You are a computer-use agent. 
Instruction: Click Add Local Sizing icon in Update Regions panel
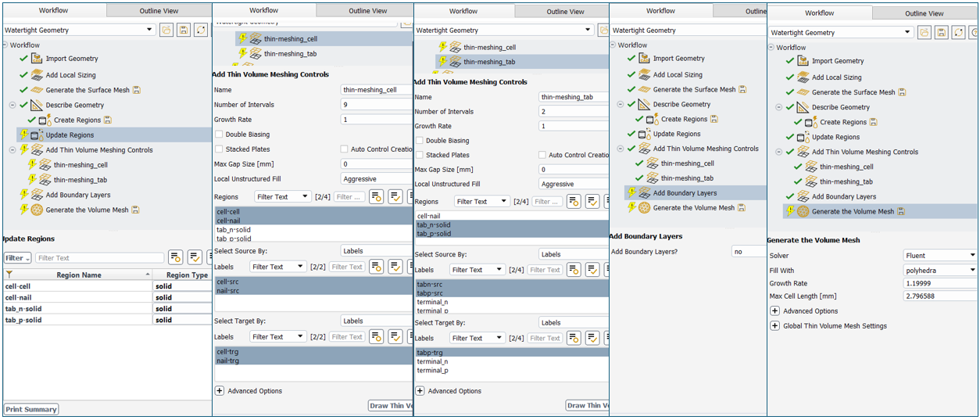coord(37,74)
